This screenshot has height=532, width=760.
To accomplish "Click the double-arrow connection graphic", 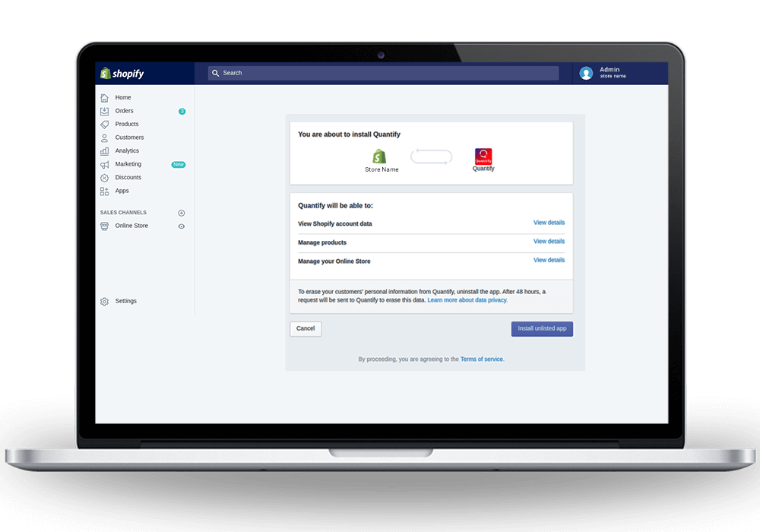I will pos(432,157).
